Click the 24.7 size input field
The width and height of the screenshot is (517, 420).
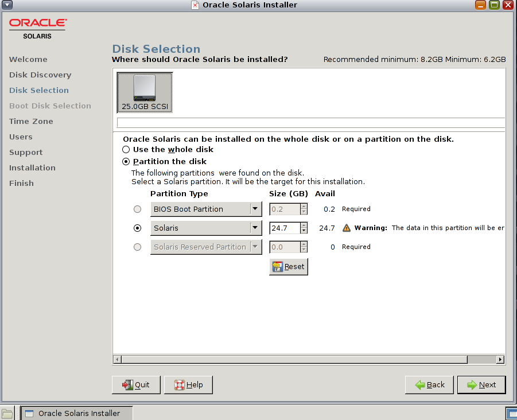pyautogui.click(x=285, y=228)
